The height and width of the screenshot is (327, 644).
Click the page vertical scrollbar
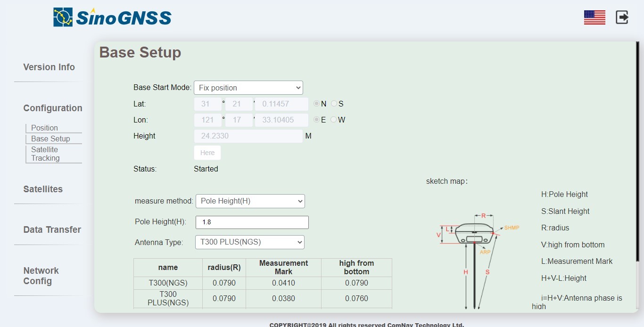click(637, 151)
